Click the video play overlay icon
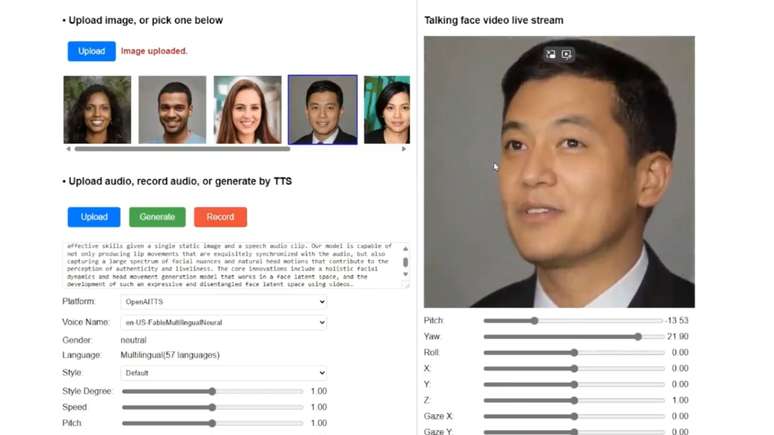This screenshot has height=435, width=774. [x=567, y=54]
